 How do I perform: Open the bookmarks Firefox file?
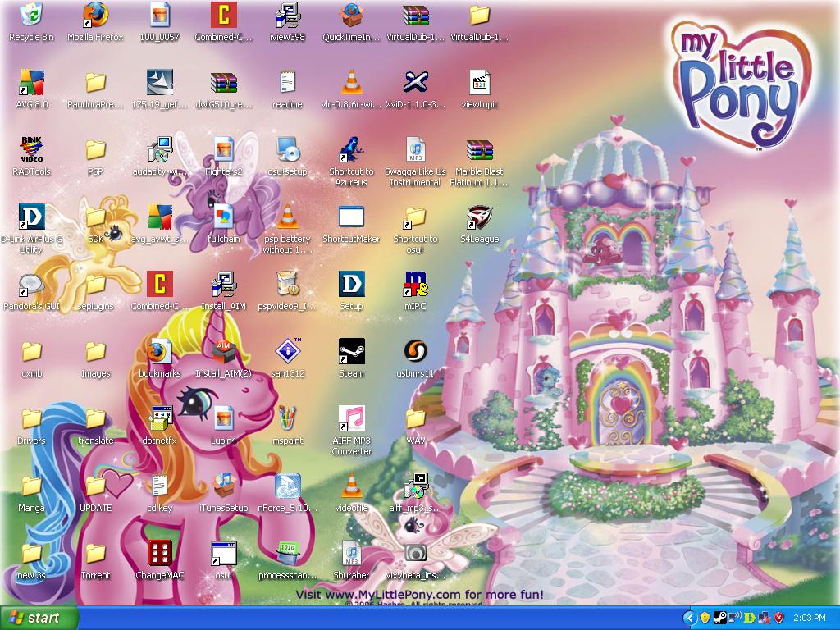point(160,352)
